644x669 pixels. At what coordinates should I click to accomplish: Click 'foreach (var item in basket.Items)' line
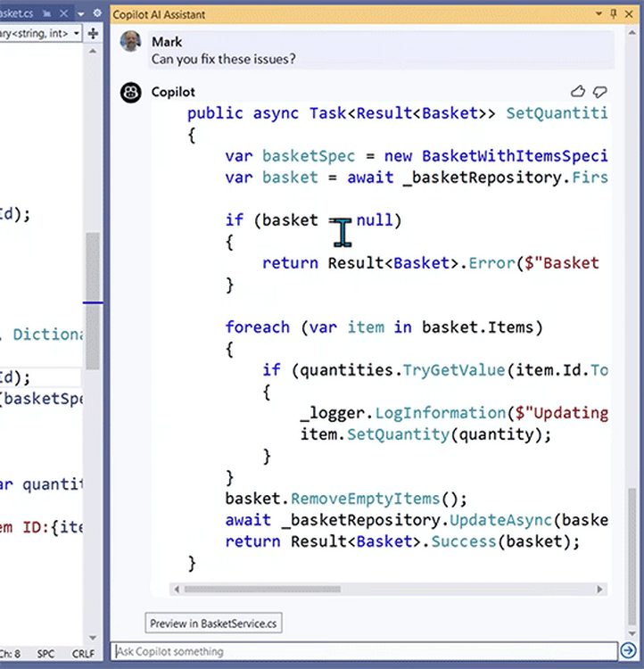(x=384, y=327)
